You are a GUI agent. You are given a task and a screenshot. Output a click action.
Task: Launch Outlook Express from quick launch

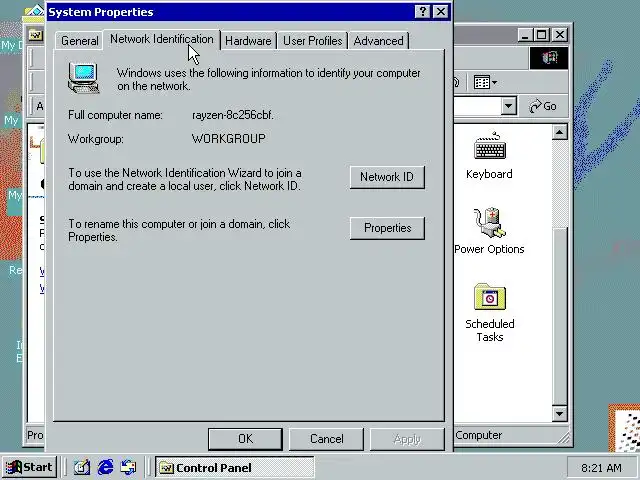[x=128, y=467]
